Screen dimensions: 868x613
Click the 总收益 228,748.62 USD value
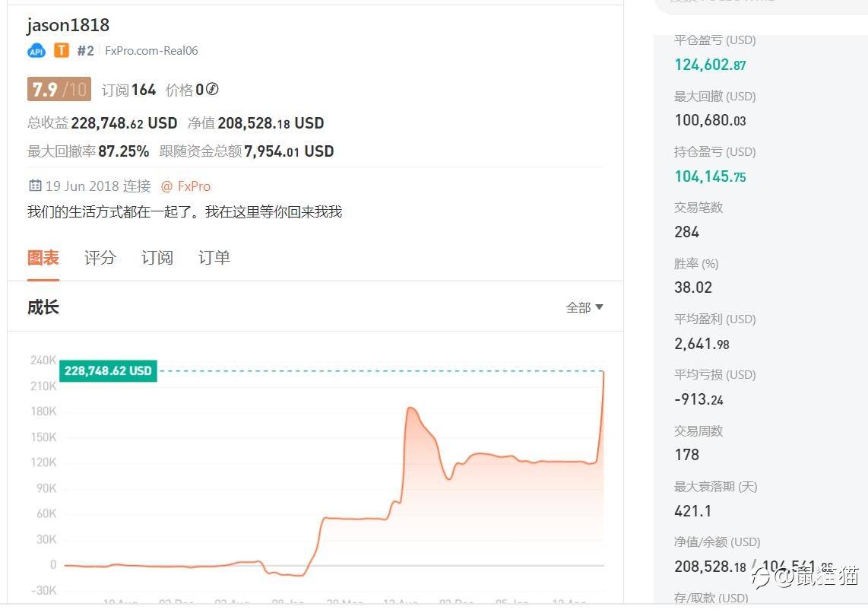(103, 123)
